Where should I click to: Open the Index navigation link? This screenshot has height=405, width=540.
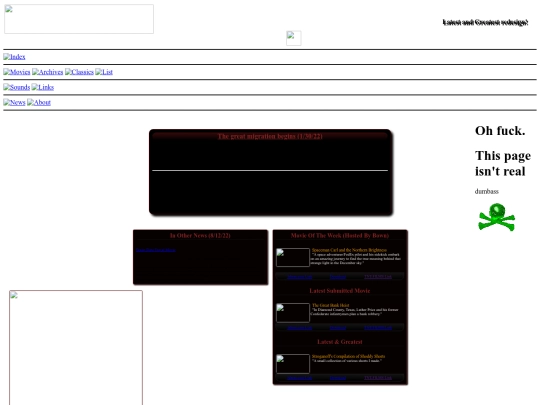tap(14, 57)
